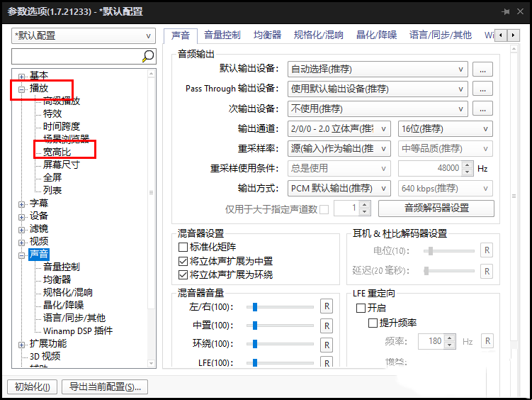532x400 pixels.
Task: Switch to the 晶化/降噪 tab
Action: click(x=377, y=35)
